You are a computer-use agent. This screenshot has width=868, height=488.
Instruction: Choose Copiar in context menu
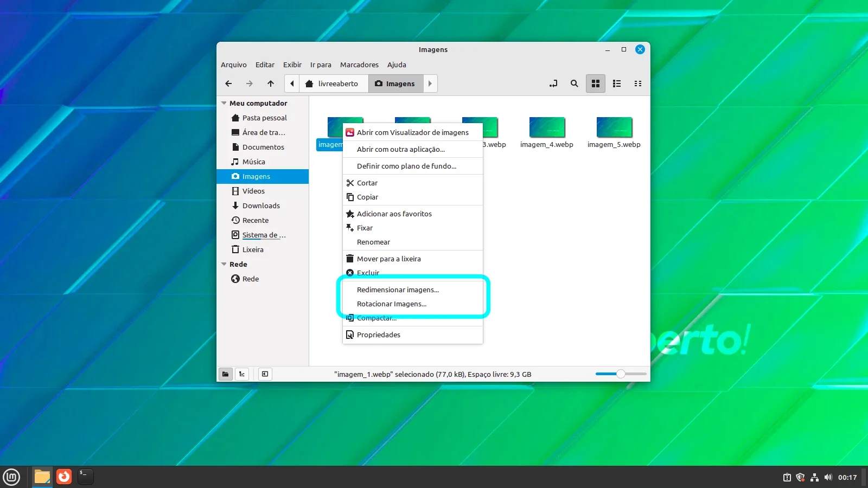(413, 197)
